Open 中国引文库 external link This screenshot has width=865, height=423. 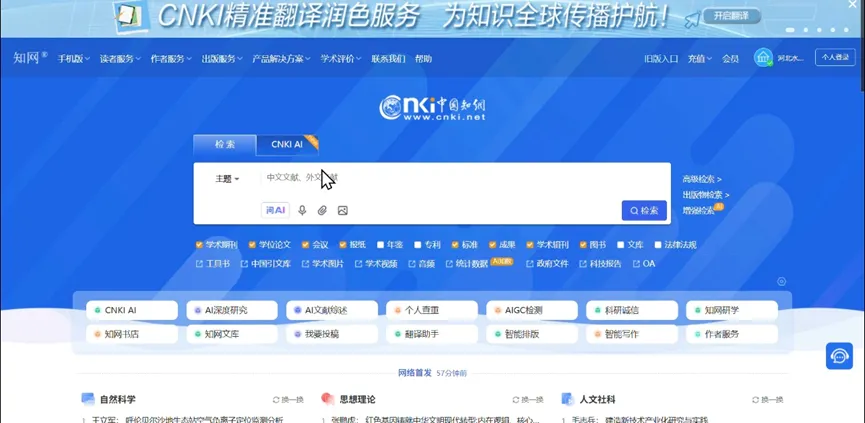[265, 264]
